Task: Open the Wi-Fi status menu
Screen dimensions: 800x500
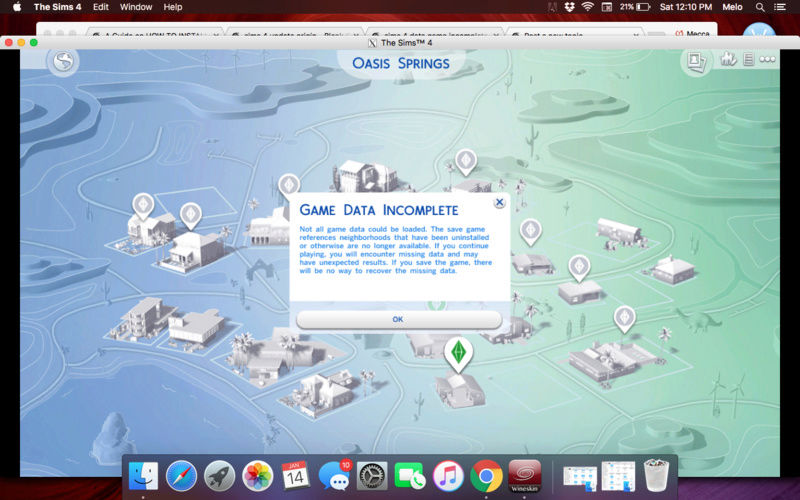Action: 588,7
